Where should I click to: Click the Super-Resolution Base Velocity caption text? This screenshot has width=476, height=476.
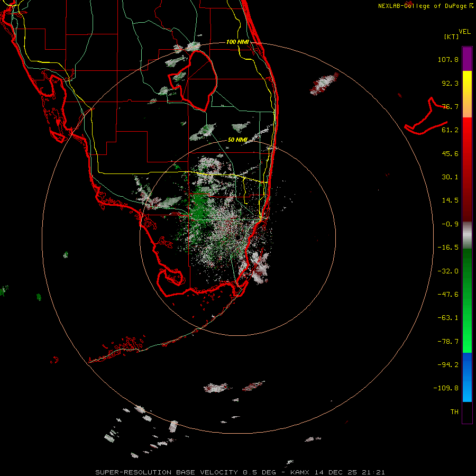pos(240,472)
